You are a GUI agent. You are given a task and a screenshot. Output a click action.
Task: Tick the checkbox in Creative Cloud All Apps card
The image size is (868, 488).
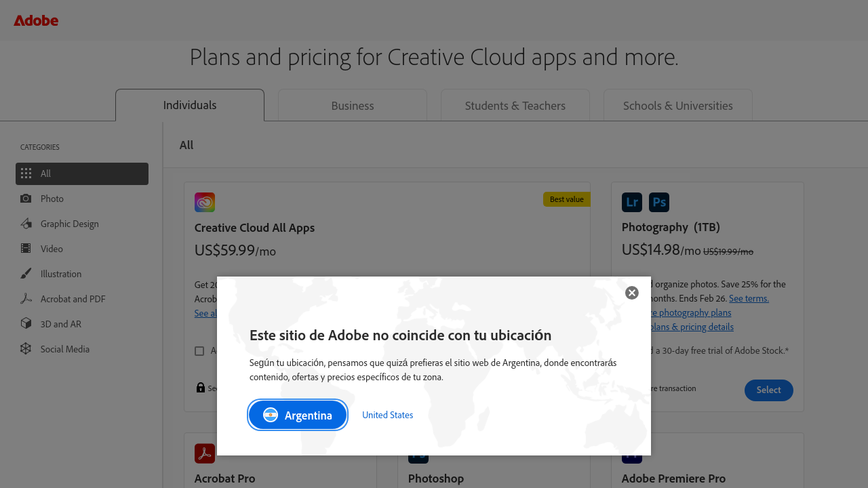point(199,351)
